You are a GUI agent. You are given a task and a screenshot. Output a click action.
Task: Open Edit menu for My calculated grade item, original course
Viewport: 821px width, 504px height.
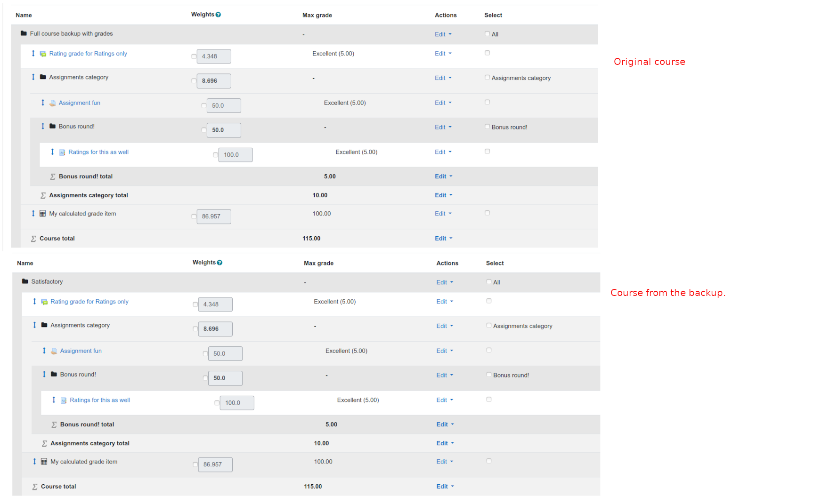click(x=443, y=214)
